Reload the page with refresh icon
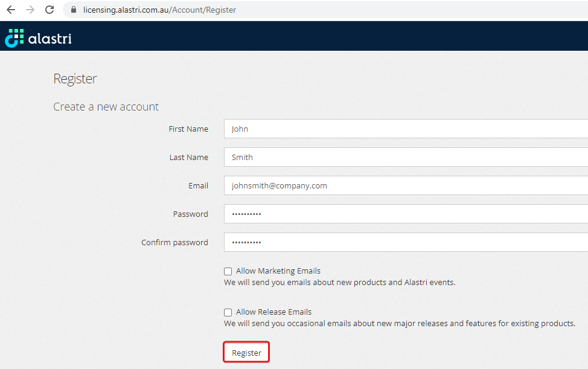This screenshot has height=369, width=588. click(x=50, y=10)
